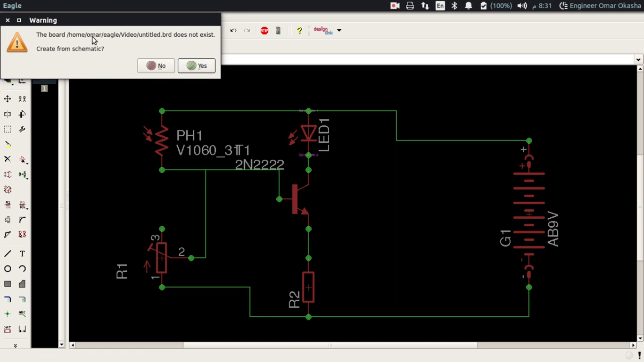Click the command line input field
The height and width of the screenshot is (362, 644).
428,59
